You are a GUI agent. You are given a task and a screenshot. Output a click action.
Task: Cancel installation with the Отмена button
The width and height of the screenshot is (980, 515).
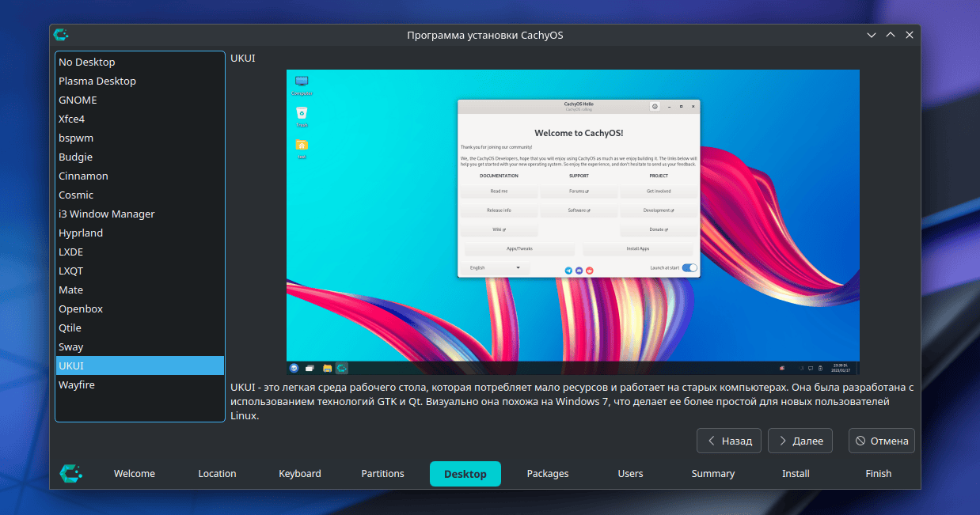tap(881, 441)
